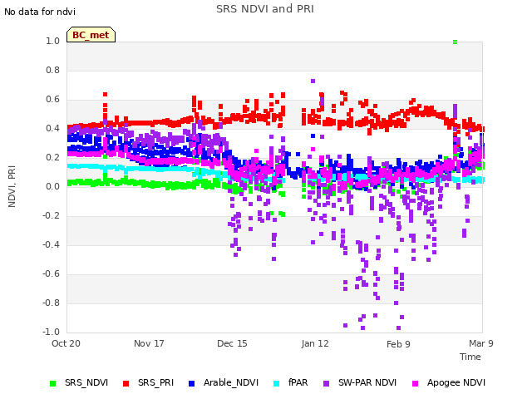The height and width of the screenshot is (399, 532).
Task: Click the -0.6 y-axis tick label
Action: tap(51, 273)
